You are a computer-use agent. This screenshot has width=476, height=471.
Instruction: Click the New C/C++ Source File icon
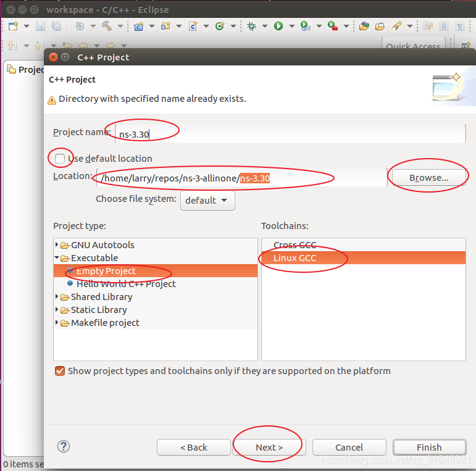click(x=193, y=27)
